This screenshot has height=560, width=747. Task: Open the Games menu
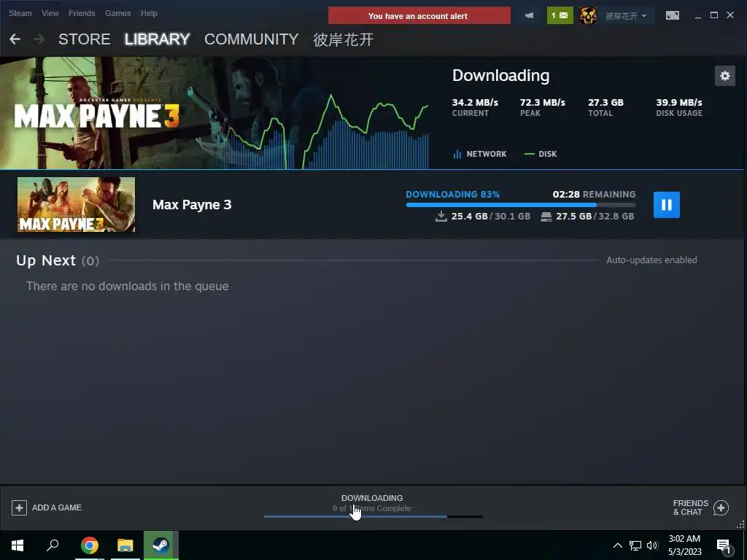(x=117, y=13)
